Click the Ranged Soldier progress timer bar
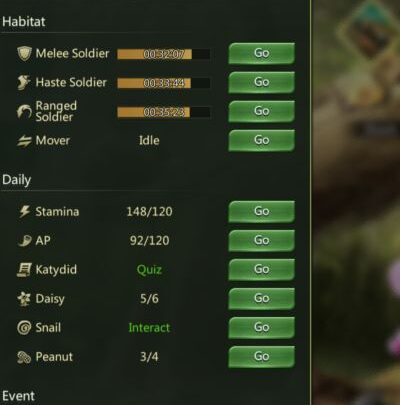This screenshot has width=400, height=405. coord(164,112)
